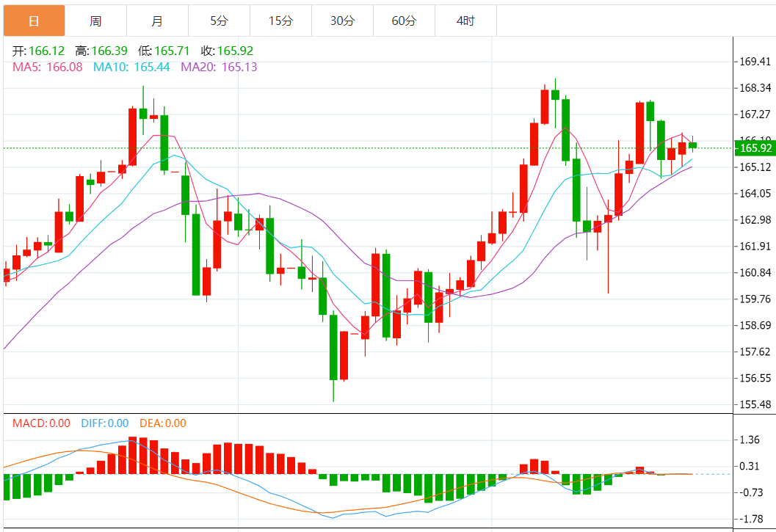Click the 高:166.39 high price value

[101, 51]
